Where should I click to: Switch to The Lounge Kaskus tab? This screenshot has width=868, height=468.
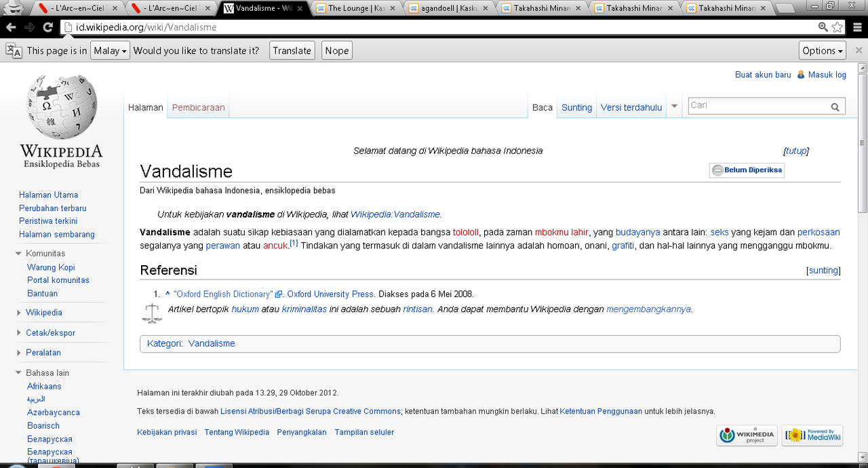pos(357,9)
